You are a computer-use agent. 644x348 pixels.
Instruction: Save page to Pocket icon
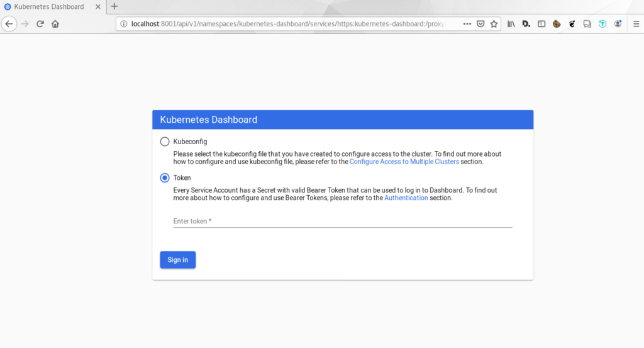pyautogui.click(x=480, y=24)
